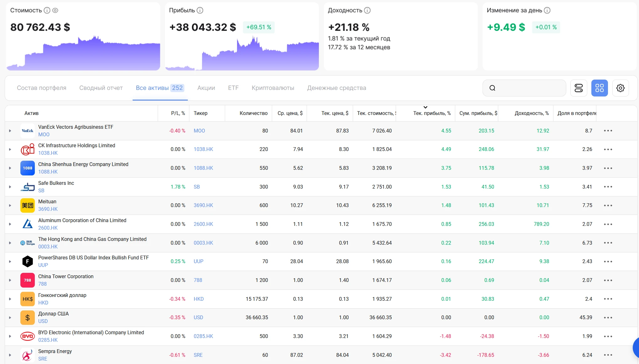The width and height of the screenshot is (639, 364).
Task: Click the 36 660.35 quantity for USD
Action: pos(257,318)
